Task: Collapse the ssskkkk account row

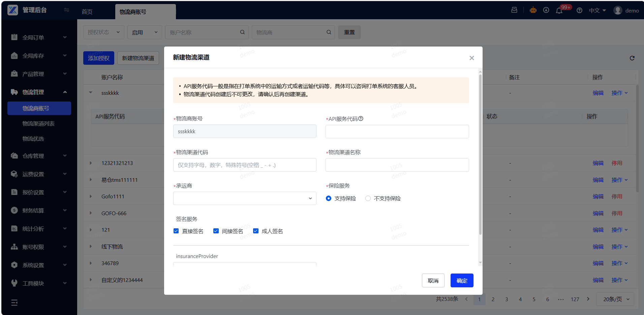Action: pos(91,93)
